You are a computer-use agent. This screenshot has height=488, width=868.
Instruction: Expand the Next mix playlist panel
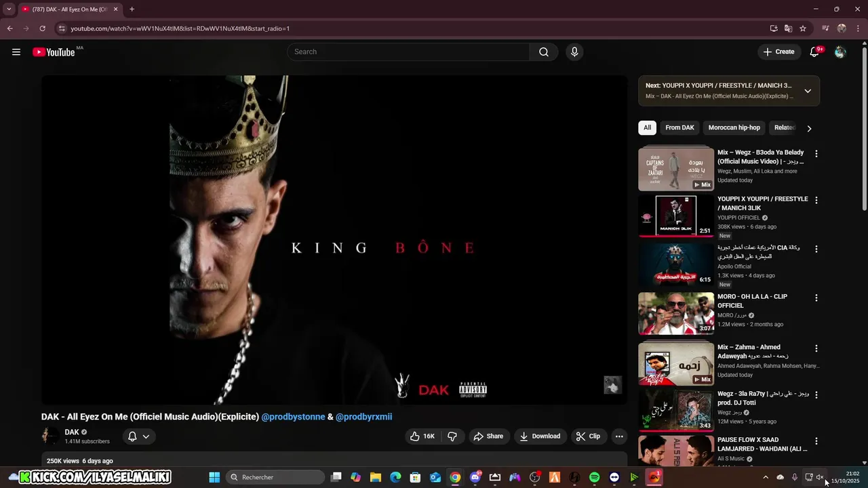click(x=808, y=91)
